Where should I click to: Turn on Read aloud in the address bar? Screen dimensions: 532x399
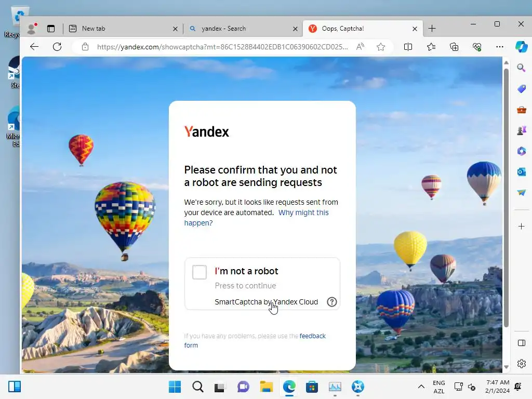pyautogui.click(x=361, y=47)
